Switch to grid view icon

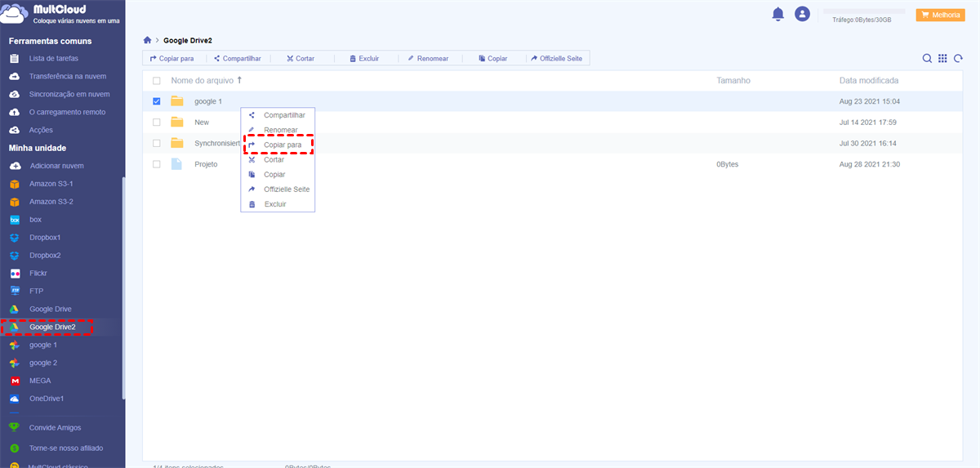(x=942, y=59)
